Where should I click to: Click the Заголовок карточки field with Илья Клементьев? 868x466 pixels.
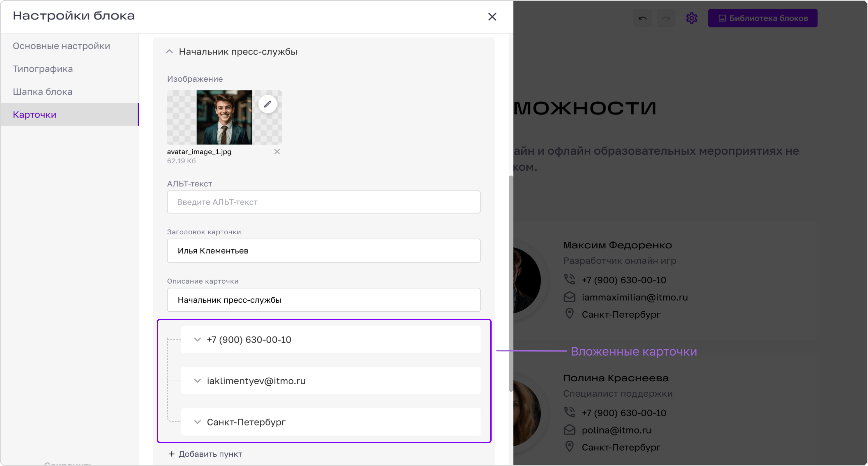[323, 251]
